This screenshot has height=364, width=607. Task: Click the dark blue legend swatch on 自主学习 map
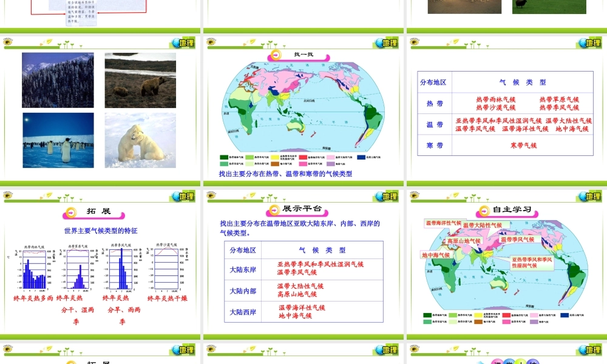click(x=565, y=315)
